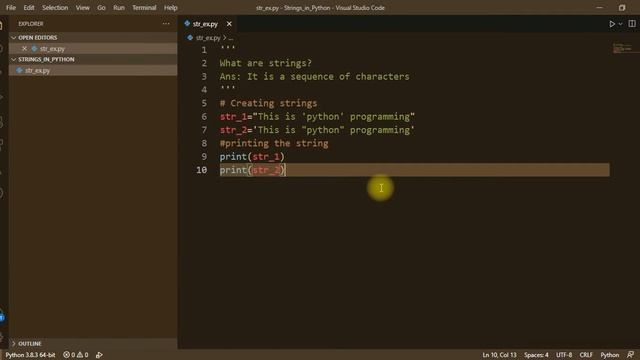Screen dimensions: 640x360
Task: Place cursor in print(str_1) line
Action: 252,157
